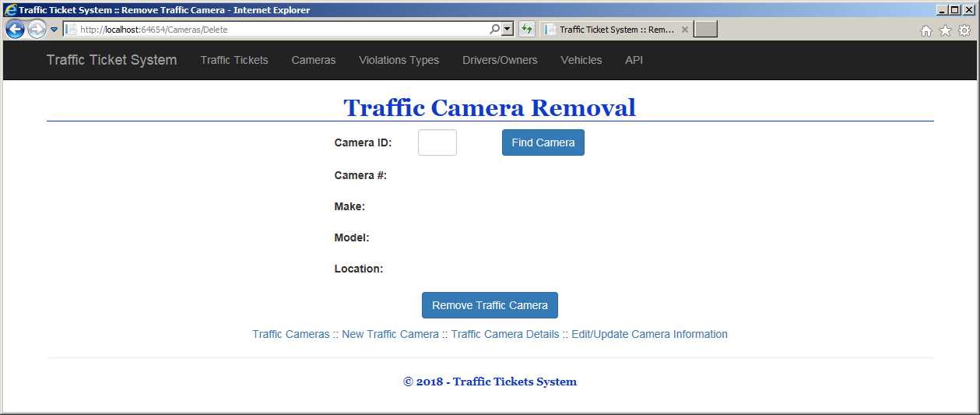Expand the address bar autocomplete dropdown

pos(508,30)
